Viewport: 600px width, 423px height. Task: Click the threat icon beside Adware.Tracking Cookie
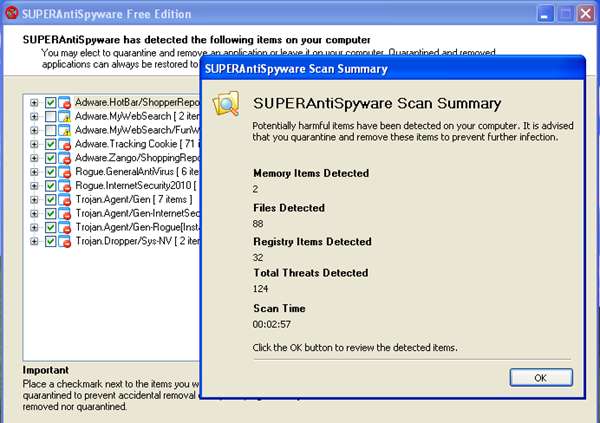pyautogui.click(x=65, y=144)
